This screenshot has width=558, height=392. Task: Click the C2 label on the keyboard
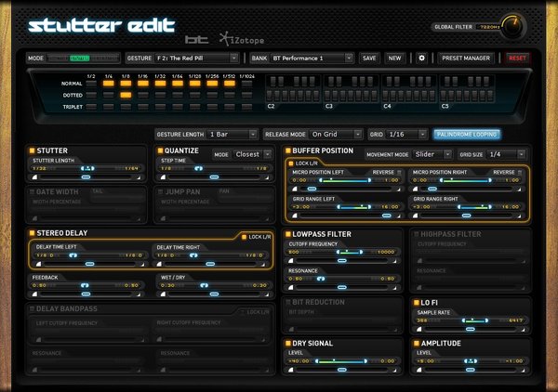pos(271,106)
